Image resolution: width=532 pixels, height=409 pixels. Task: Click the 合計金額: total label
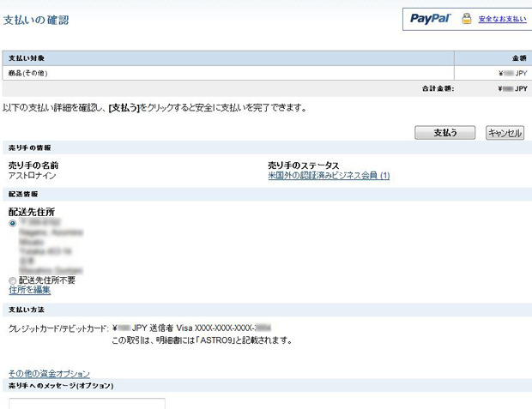pyautogui.click(x=438, y=88)
